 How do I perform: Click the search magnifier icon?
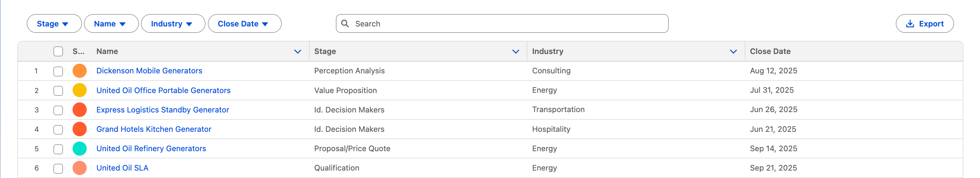pos(345,23)
